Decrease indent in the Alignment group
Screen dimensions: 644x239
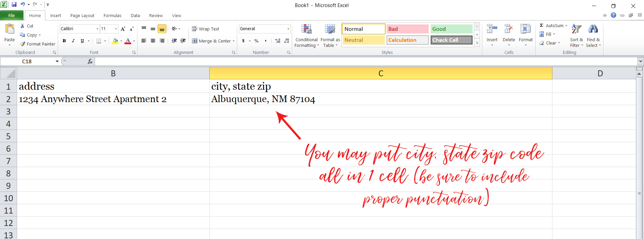174,41
